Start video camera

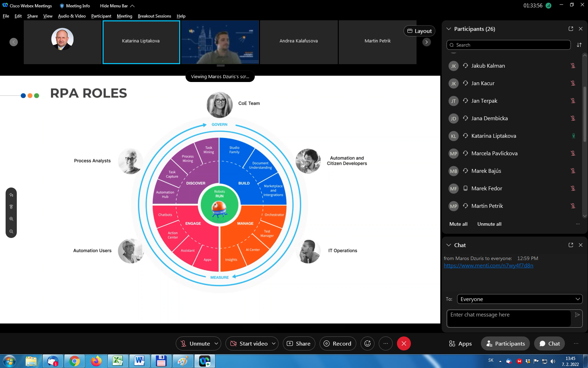(249, 343)
